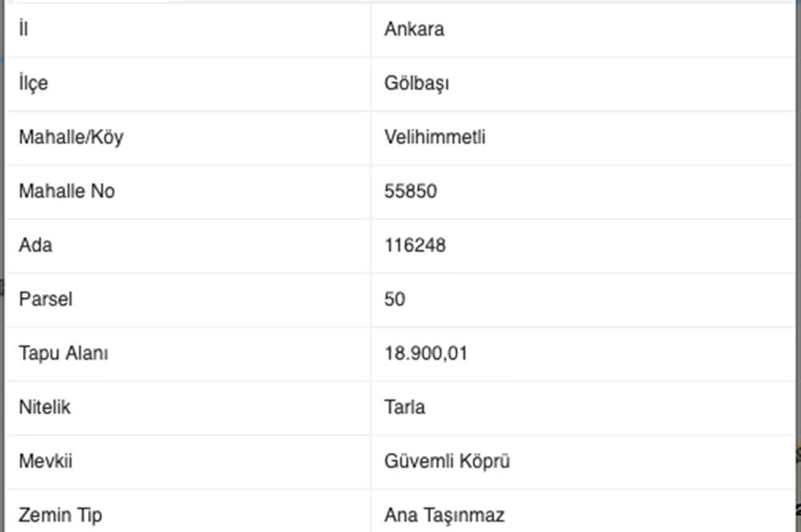The height and width of the screenshot is (532, 801).
Task: Select the 55850 neighborhood number
Action: tap(410, 191)
